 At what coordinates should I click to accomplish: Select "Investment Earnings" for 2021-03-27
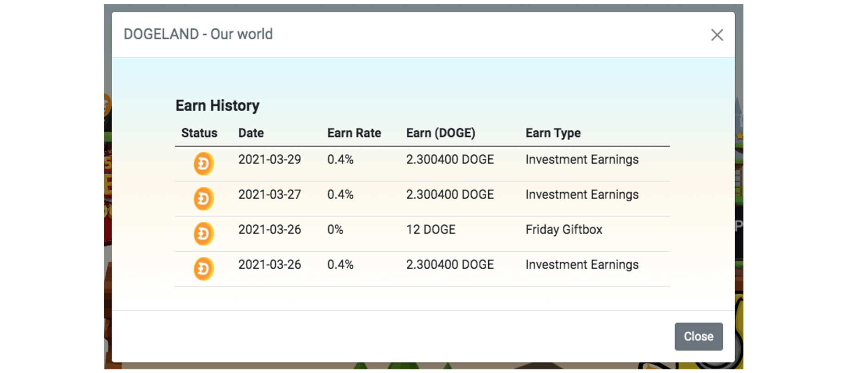click(582, 195)
